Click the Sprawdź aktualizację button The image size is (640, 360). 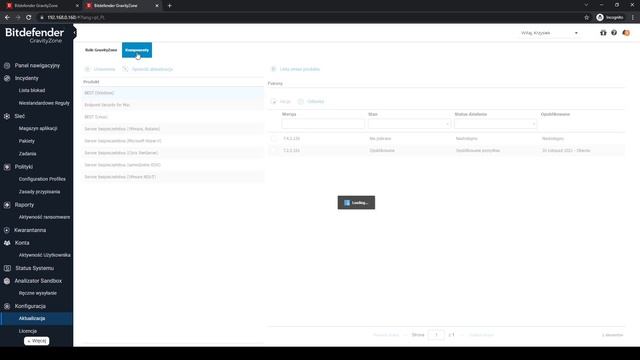click(x=147, y=69)
